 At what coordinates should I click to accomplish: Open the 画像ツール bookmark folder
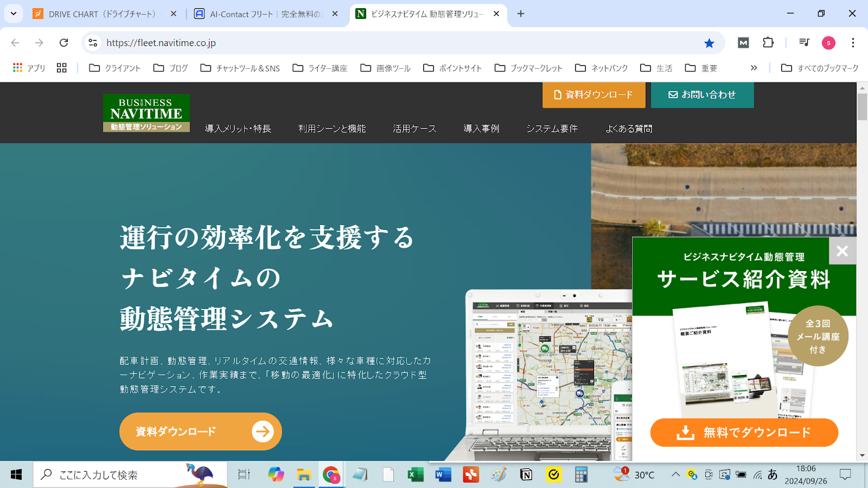(386, 68)
